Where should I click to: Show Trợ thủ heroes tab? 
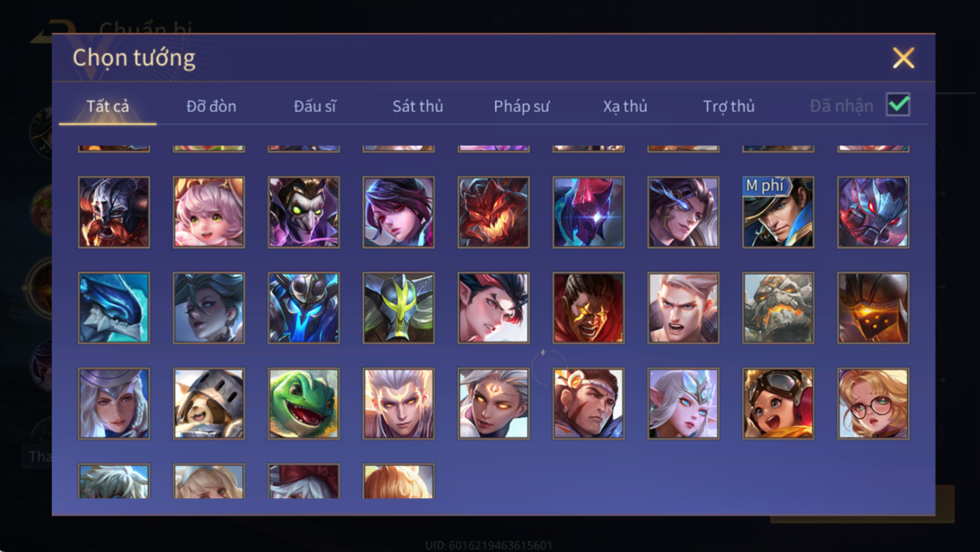tap(729, 106)
